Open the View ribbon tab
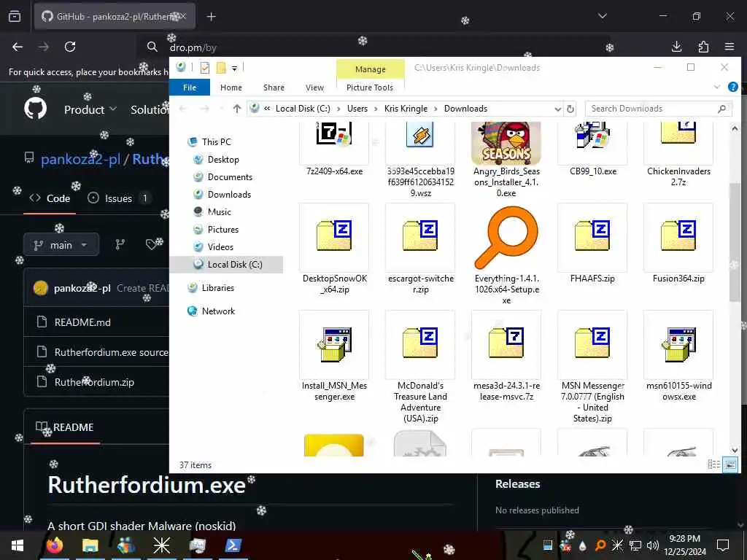This screenshot has height=560, width=747. (314, 87)
